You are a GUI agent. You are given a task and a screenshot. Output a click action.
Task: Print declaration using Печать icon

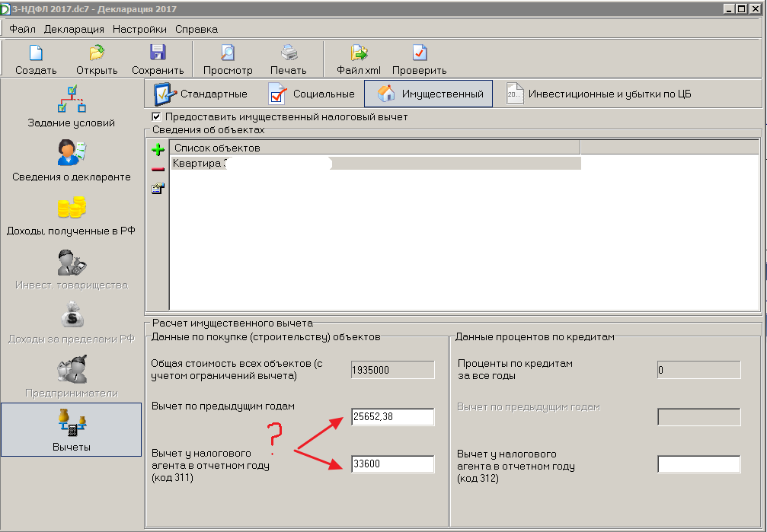[289, 54]
